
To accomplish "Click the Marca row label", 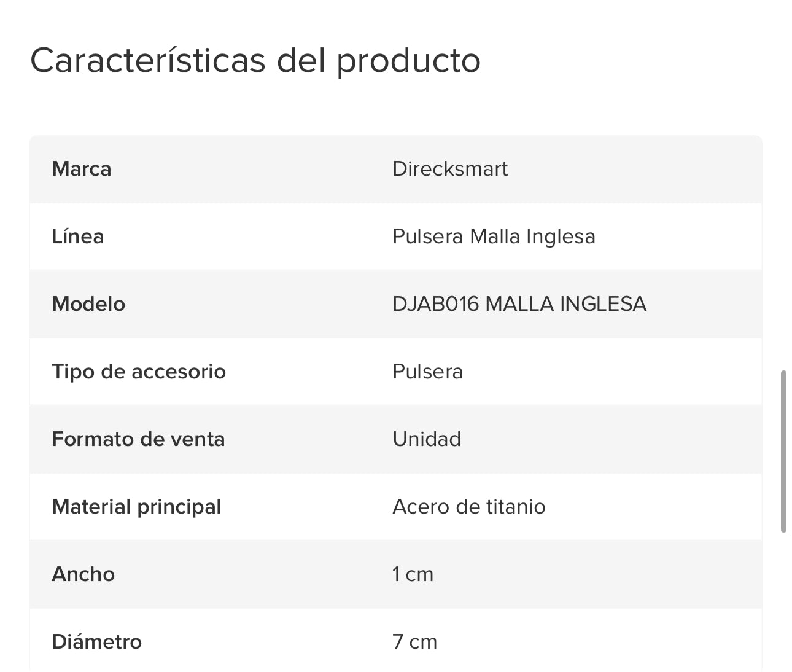I will pyautogui.click(x=82, y=169).
